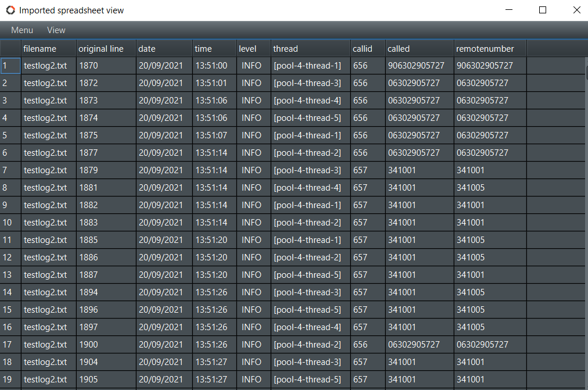588x390 pixels.
Task: Minimize the Imported spreadsheet view window
Action: (x=509, y=10)
